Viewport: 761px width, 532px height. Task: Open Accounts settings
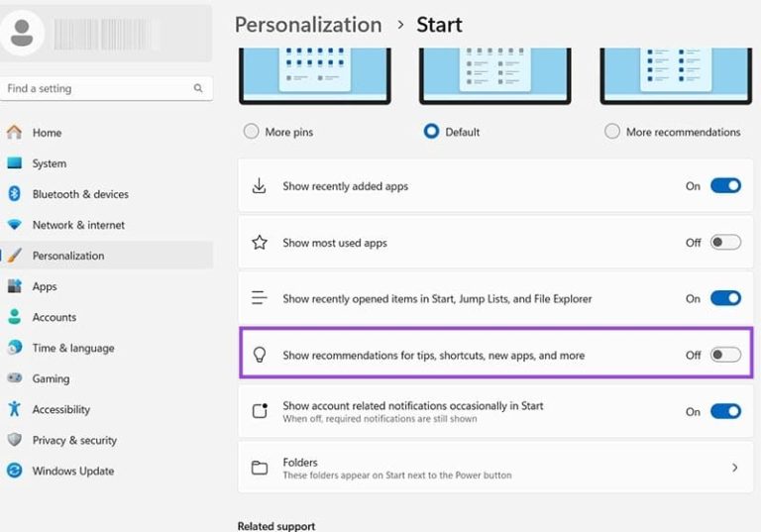pyautogui.click(x=107, y=316)
